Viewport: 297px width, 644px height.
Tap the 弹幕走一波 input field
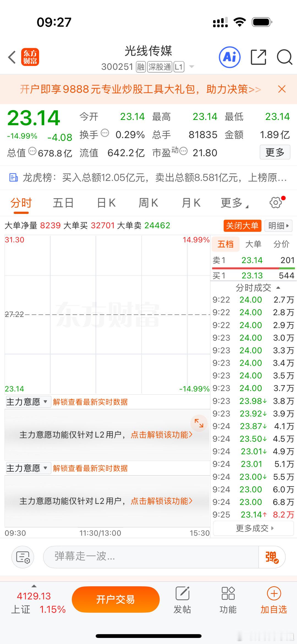151,557
